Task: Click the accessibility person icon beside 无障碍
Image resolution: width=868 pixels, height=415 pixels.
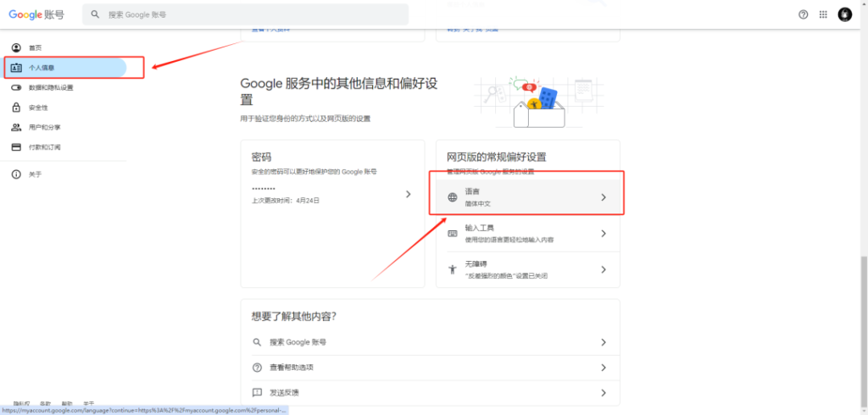Action: [x=453, y=269]
